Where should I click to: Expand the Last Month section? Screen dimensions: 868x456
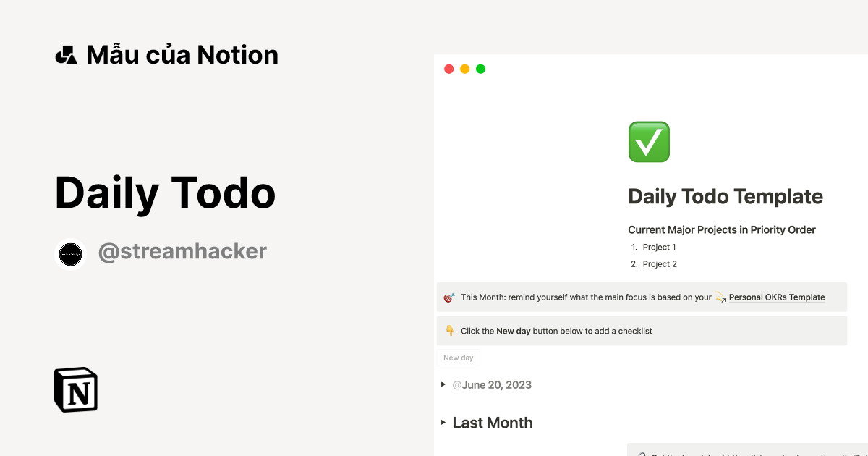[x=443, y=423]
